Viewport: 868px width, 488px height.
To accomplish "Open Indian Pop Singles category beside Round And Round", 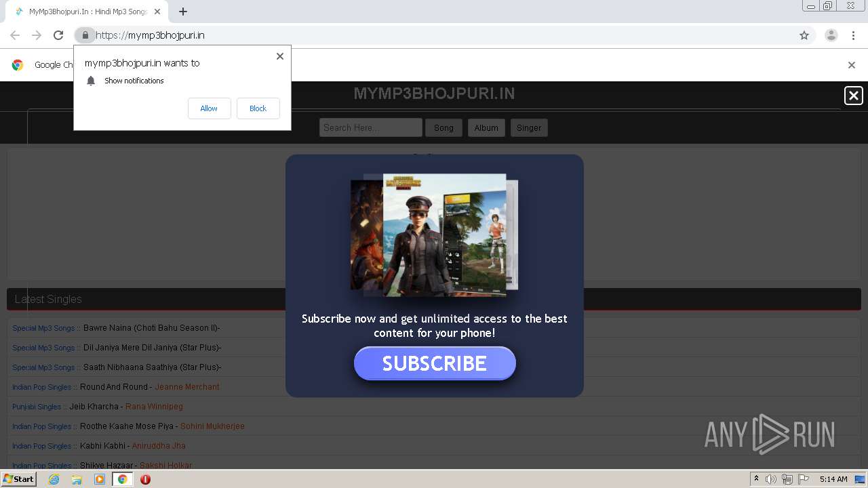I will (41, 387).
